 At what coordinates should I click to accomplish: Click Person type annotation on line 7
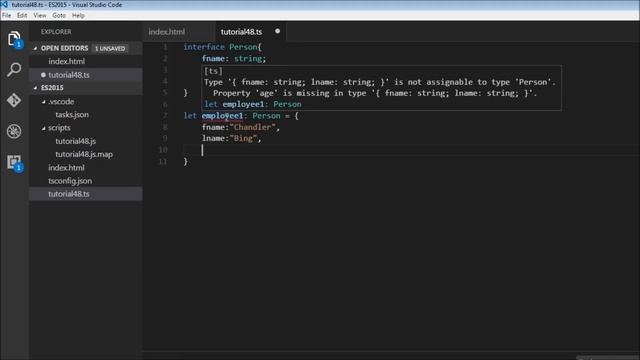(266, 116)
